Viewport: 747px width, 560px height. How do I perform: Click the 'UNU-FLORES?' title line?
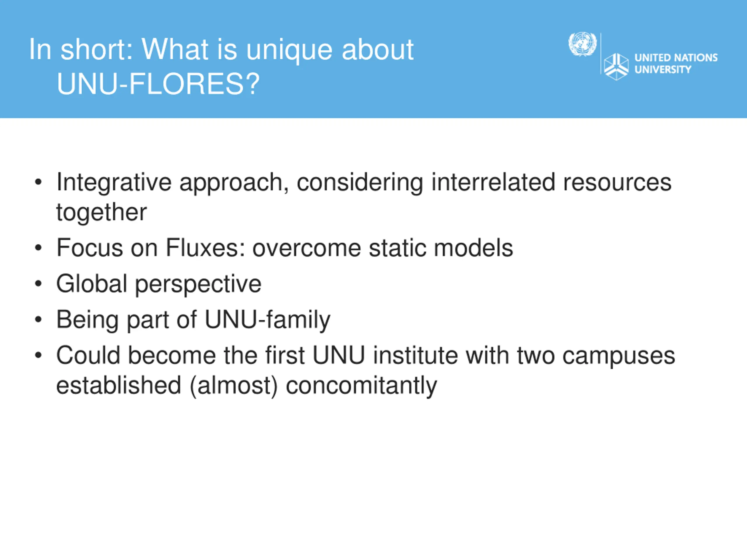pos(158,84)
